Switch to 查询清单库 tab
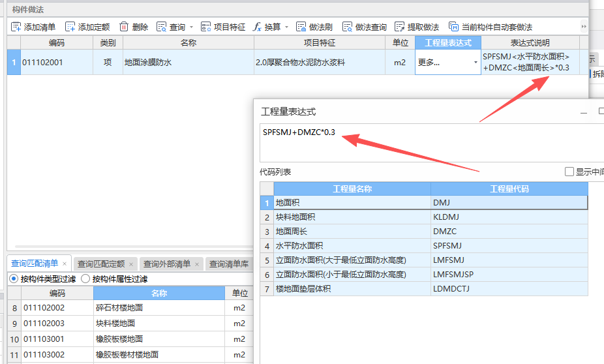 [x=229, y=264]
